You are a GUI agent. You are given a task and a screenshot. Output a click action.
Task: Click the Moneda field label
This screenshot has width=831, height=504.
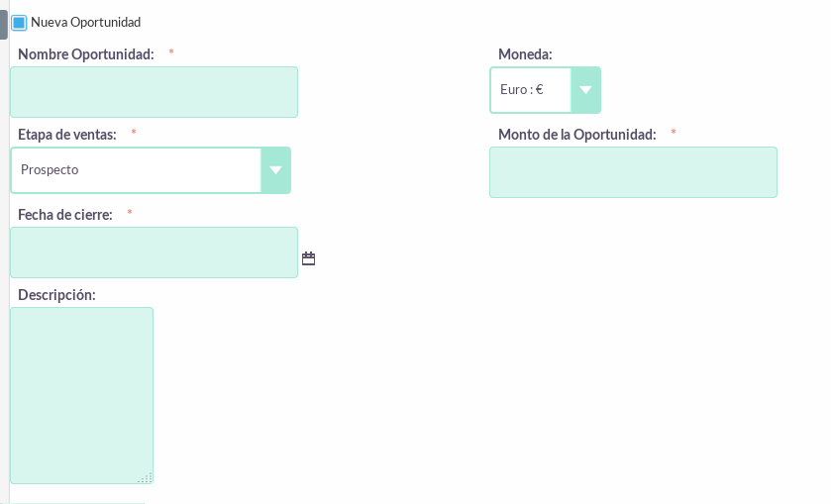pos(525,54)
